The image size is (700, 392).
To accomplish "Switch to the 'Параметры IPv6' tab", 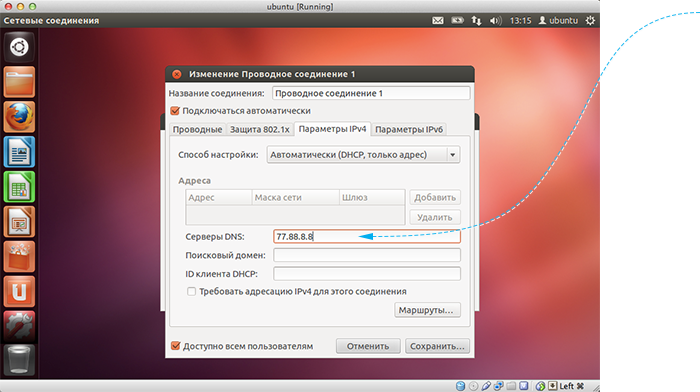I will click(x=409, y=129).
